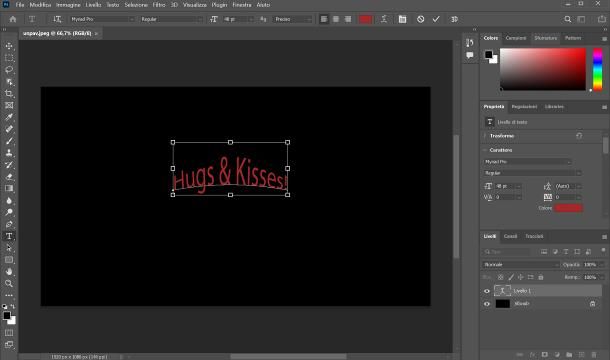Open the Warp Text dialog
This screenshot has width=610, height=360.
384,19
